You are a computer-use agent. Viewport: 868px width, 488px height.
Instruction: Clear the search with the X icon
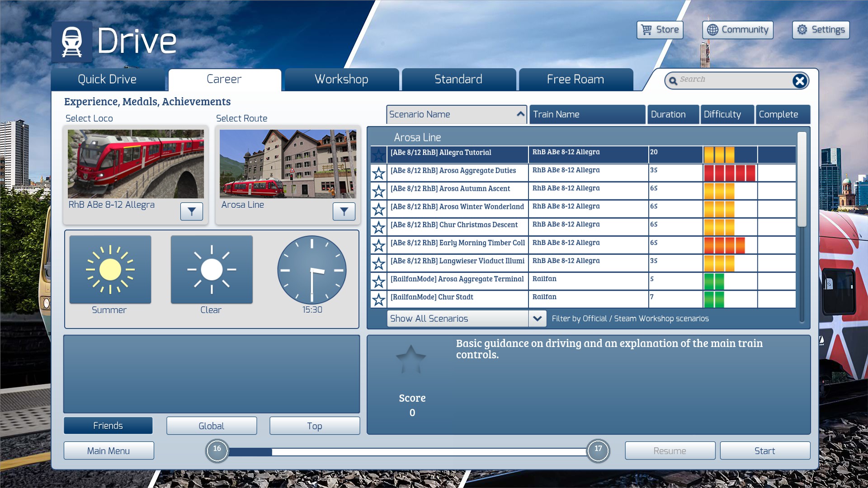[x=799, y=81]
